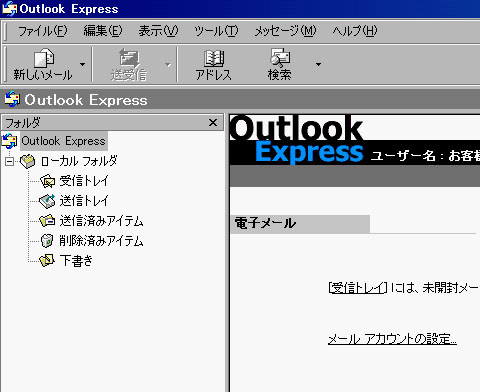The height and width of the screenshot is (392, 480).
Task: Select the ローカル フォルダ tree label
Action: pyautogui.click(x=79, y=161)
